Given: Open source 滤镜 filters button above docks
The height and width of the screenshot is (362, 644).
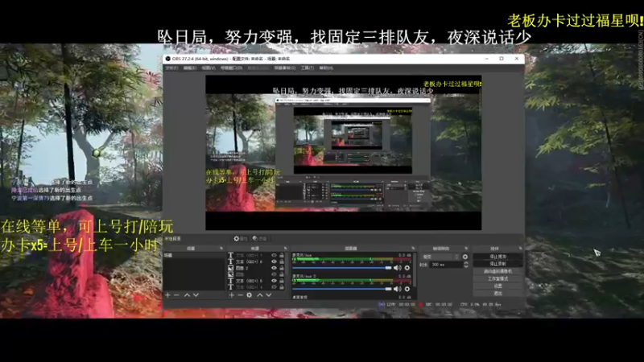Looking at the screenshot, I should [x=259, y=238].
